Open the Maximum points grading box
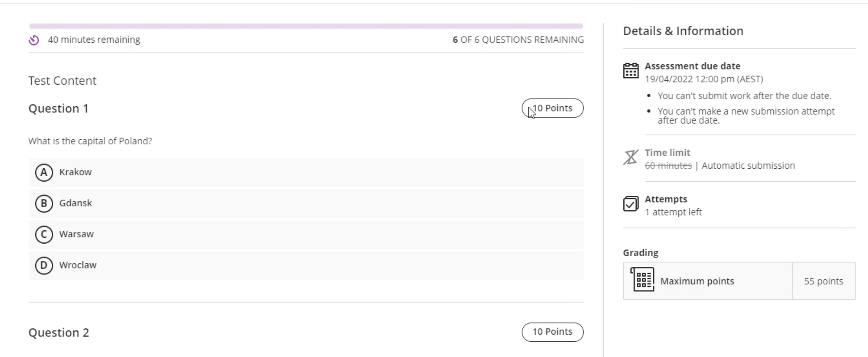This screenshot has width=868, height=357. click(739, 281)
